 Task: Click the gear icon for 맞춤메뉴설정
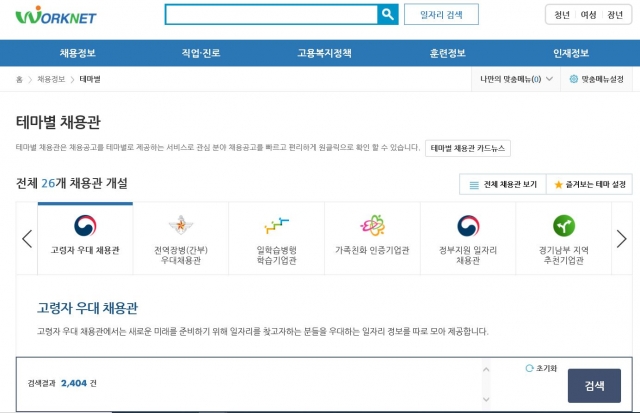(573, 79)
